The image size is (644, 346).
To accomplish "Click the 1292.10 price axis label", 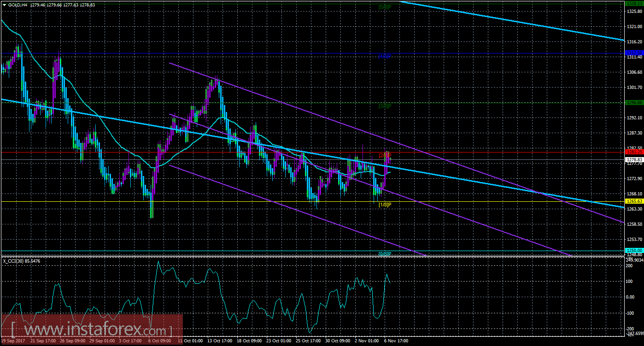I will tap(634, 118).
